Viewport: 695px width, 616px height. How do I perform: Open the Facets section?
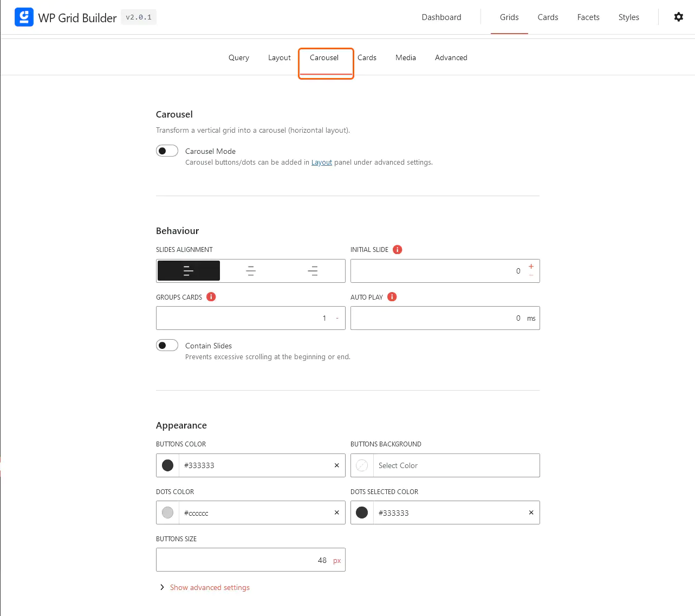[588, 17]
